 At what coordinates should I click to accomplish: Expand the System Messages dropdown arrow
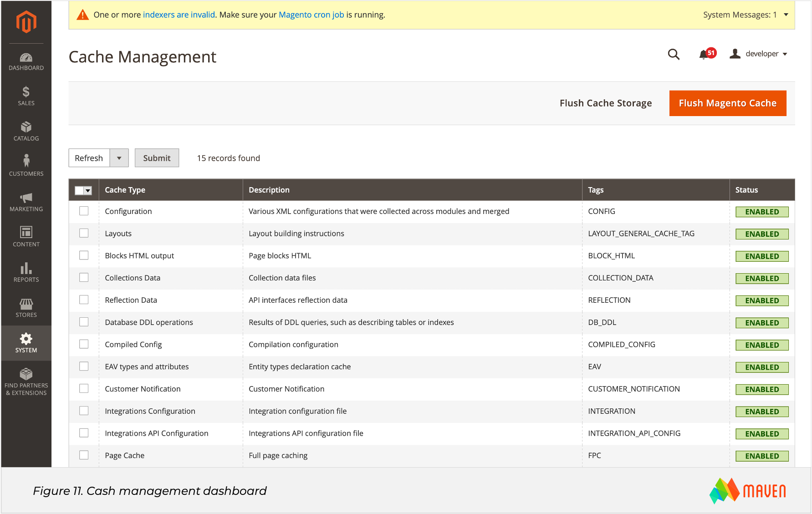pos(786,15)
